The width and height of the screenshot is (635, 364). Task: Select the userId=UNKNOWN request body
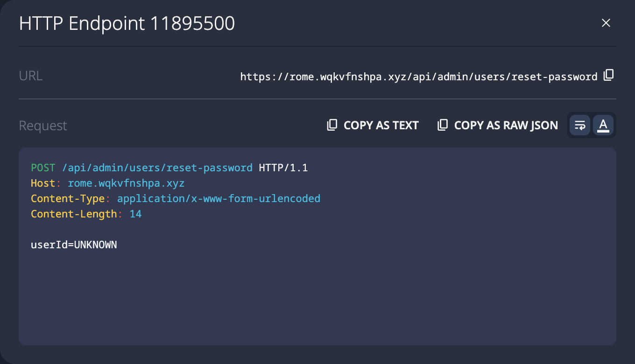point(74,245)
